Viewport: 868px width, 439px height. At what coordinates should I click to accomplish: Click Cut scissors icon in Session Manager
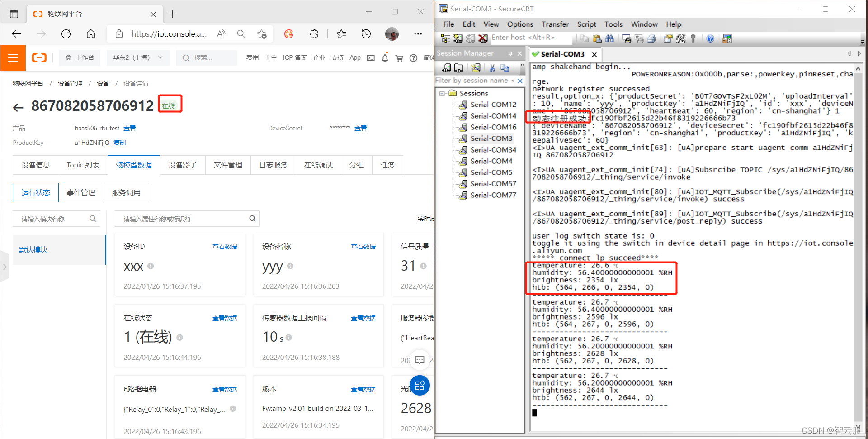492,68
